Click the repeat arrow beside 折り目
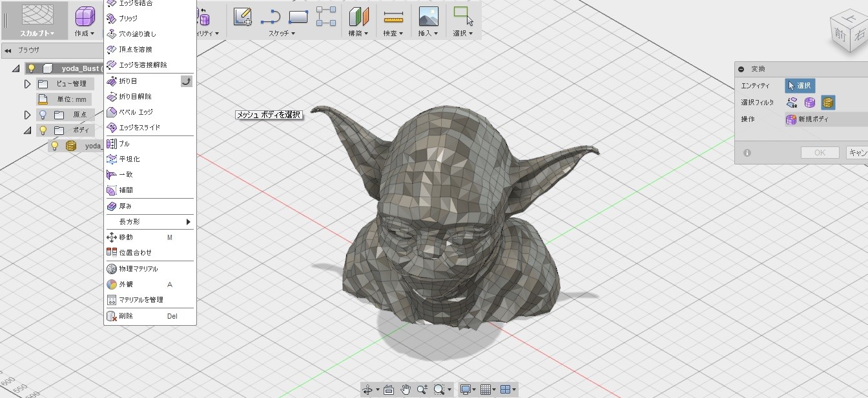 (186, 81)
